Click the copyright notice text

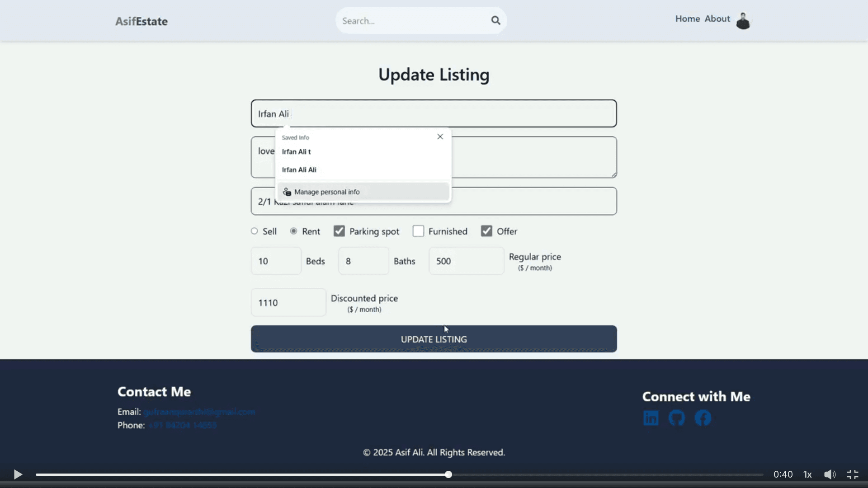(x=434, y=452)
